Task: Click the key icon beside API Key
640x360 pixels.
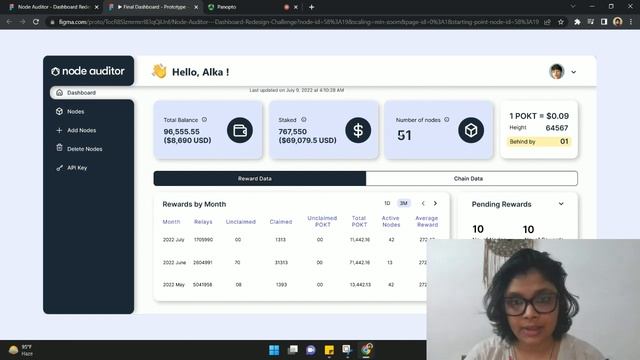Action: [x=60, y=168]
